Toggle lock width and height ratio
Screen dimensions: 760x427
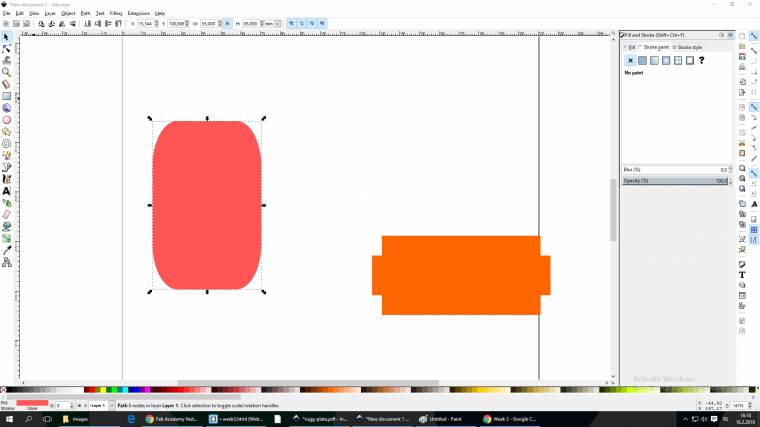point(227,23)
